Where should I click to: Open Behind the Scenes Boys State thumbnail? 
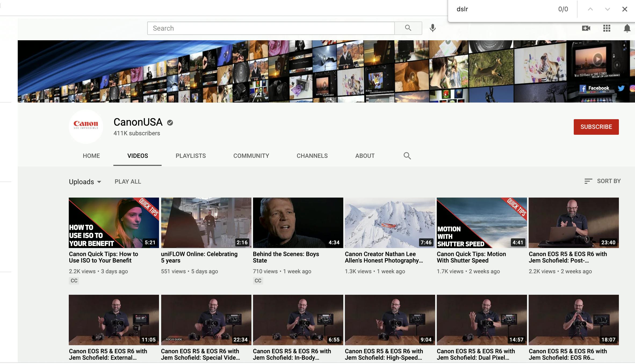tap(298, 223)
